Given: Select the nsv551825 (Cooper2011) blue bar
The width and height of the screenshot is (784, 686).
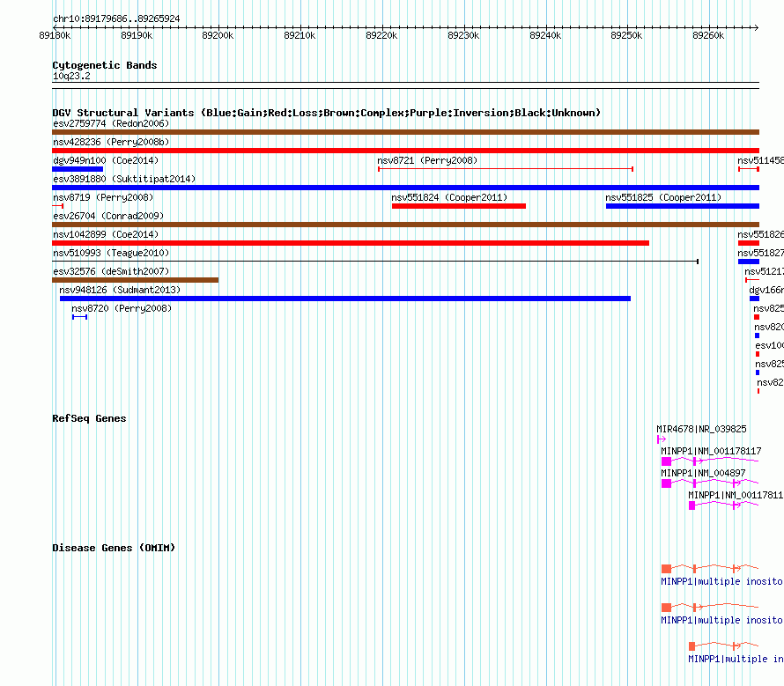Looking at the screenshot, I should (683, 206).
